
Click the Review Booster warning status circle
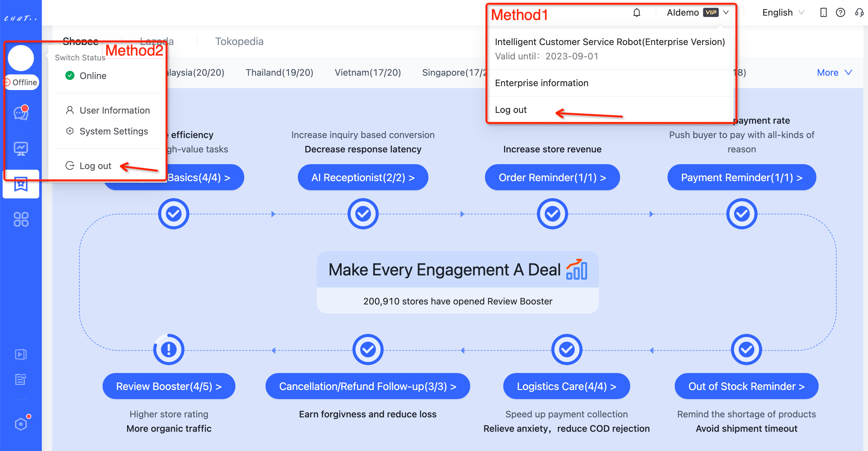pos(169,349)
